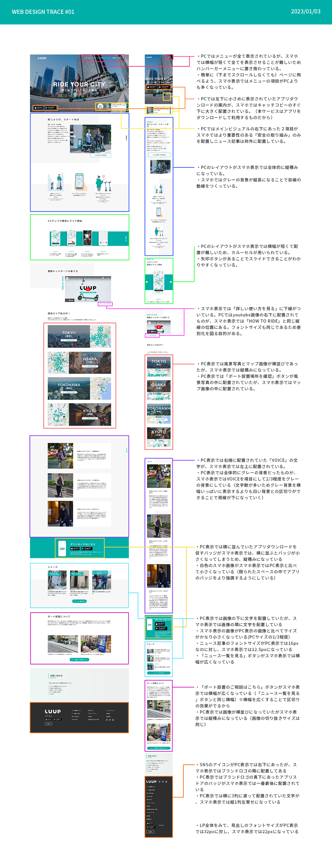The height and width of the screenshot is (868, 332).
Task: Click the phone-in-hand map illustration in PC mockup
Action: (80, 182)
